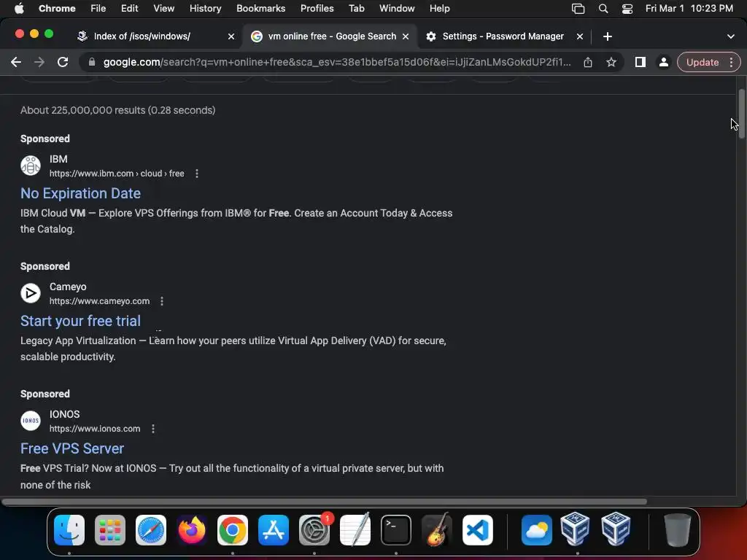Viewport: 747px width, 560px height.
Task: Open Terminal from the Dock
Action: click(396, 530)
